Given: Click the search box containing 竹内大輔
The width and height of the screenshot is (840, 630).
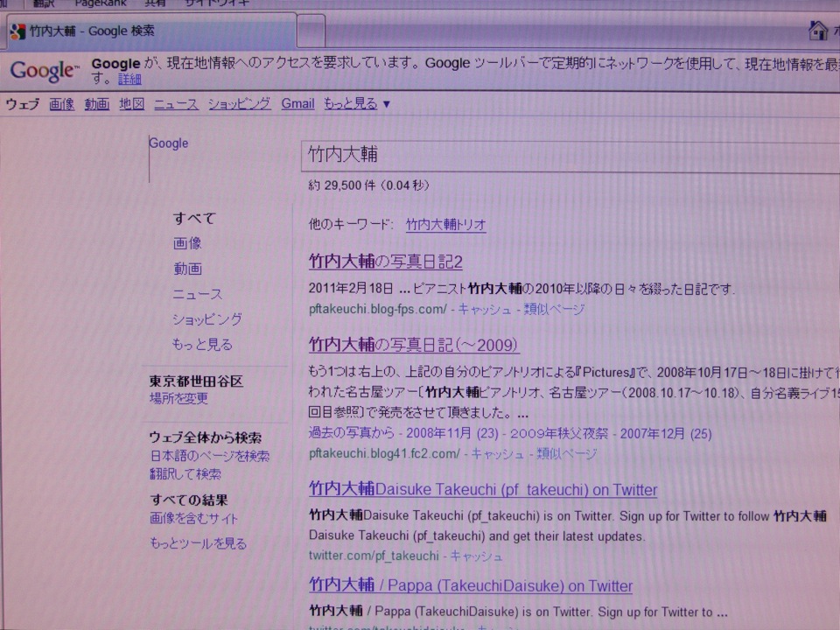Looking at the screenshot, I should (570, 156).
